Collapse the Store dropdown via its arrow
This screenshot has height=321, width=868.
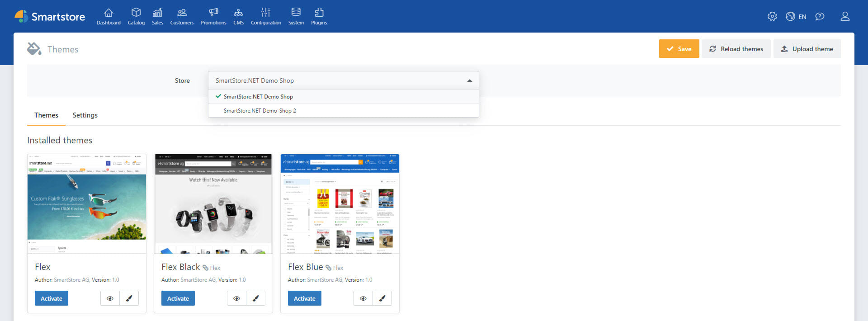point(469,80)
